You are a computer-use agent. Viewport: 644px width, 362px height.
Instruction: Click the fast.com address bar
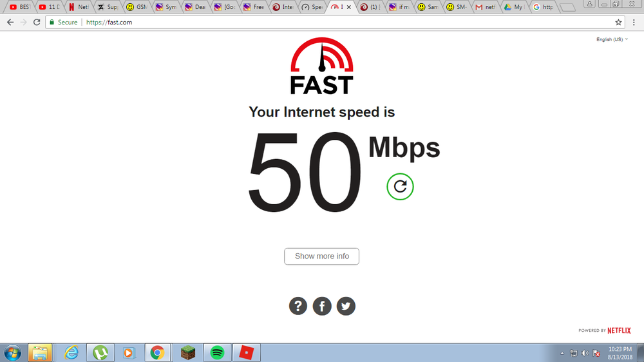tap(335, 22)
